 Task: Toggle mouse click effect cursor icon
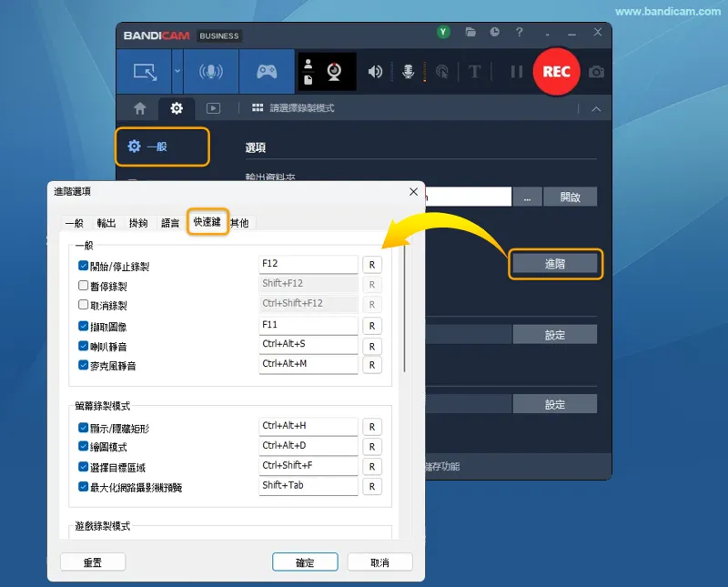pyautogui.click(x=442, y=72)
